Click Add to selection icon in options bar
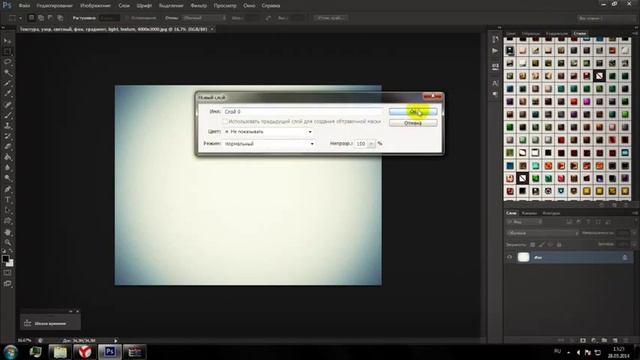This screenshot has width=640, height=360. pyautogui.click(x=41, y=18)
